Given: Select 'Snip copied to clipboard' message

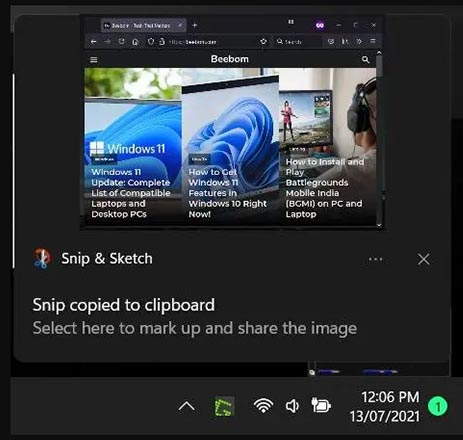Looking at the screenshot, I should tap(124, 305).
